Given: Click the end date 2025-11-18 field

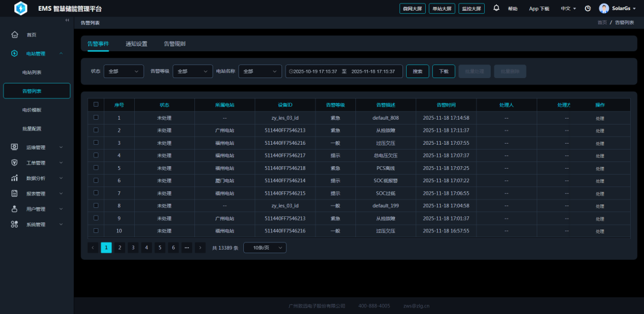Looking at the screenshot, I should 373,71.
